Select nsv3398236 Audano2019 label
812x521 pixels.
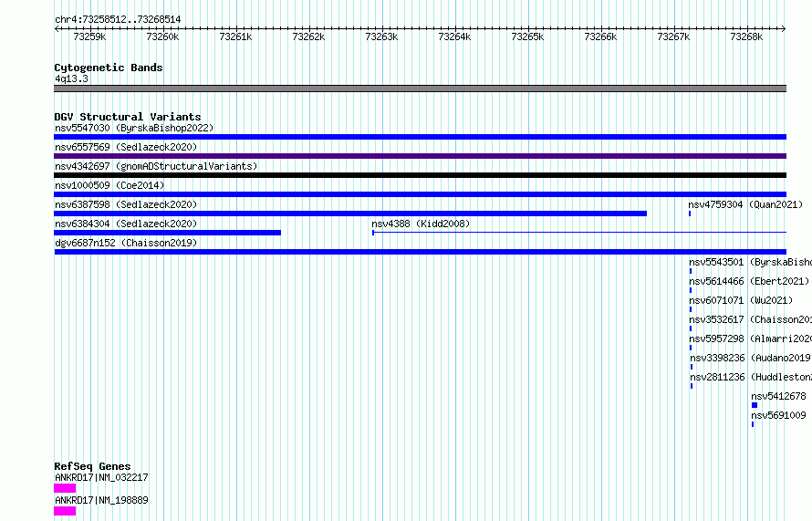tap(750, 358)
